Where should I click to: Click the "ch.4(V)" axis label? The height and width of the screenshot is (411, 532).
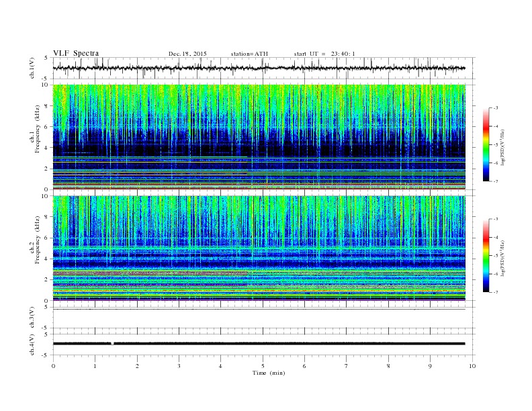(x=32, y=345)
